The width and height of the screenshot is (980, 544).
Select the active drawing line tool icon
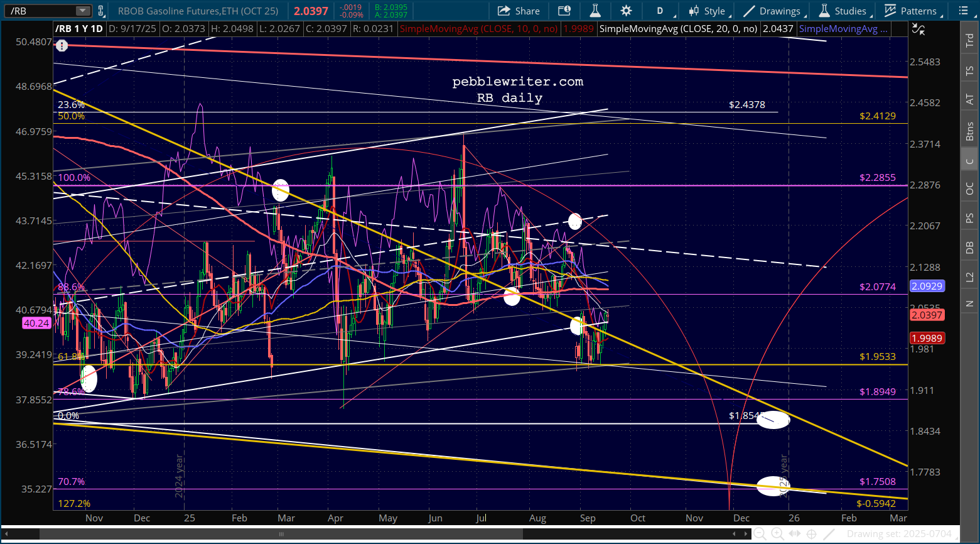(830, 534)
